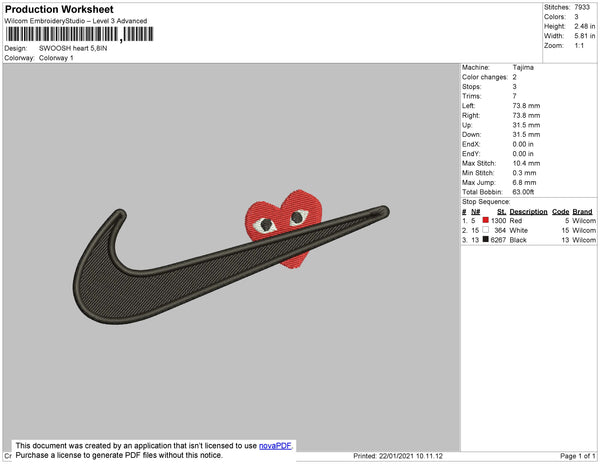Click the barcode under the worksheet title
Viewport: 600px width, 464px height.
80,34
